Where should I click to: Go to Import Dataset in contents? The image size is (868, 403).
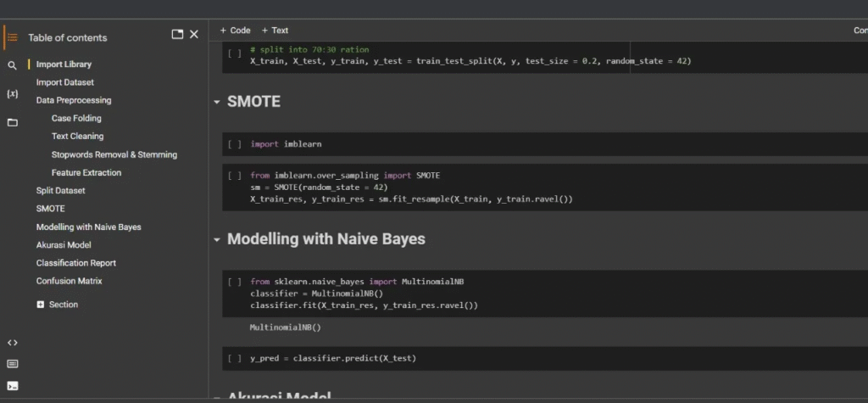(x=64, y=82)
